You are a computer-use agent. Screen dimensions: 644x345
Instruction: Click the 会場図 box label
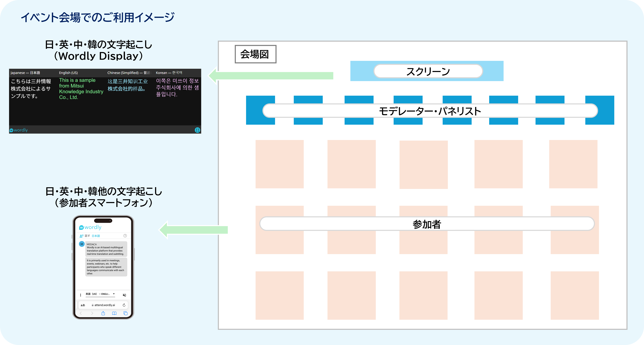(x=255, y=54)
